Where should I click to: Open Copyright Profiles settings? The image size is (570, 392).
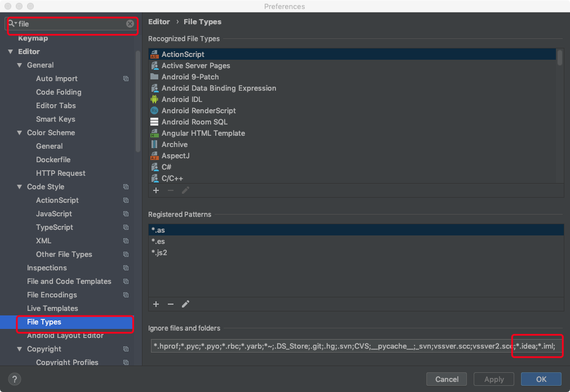click(x=67, y=362)
